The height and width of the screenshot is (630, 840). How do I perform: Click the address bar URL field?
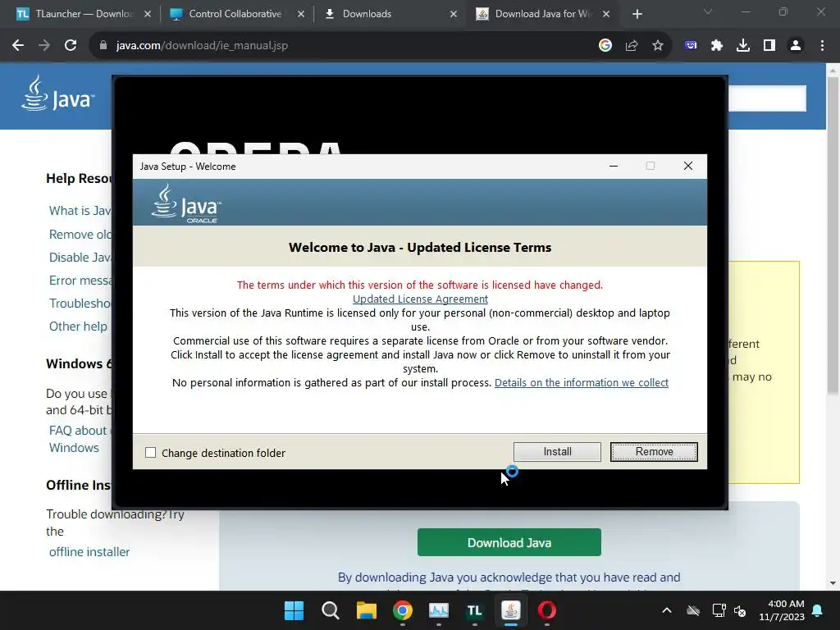pos(343,46)
